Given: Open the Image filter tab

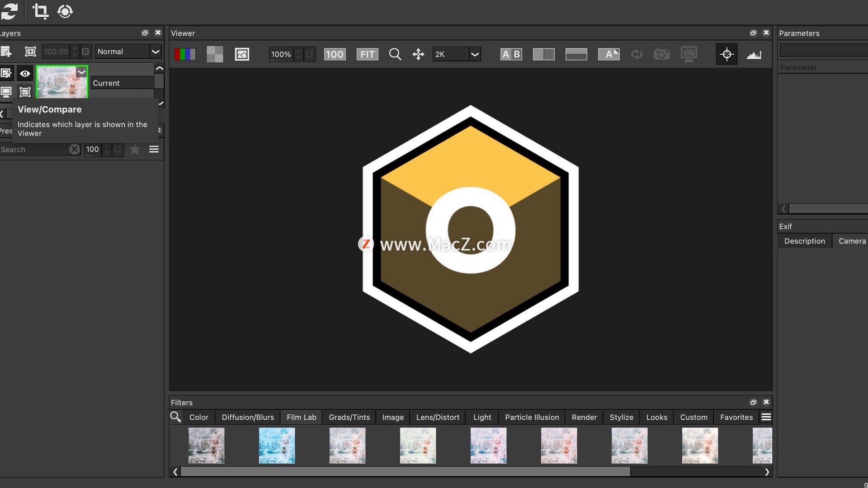Looking at the screenshot, I should [x=393, y=417].
